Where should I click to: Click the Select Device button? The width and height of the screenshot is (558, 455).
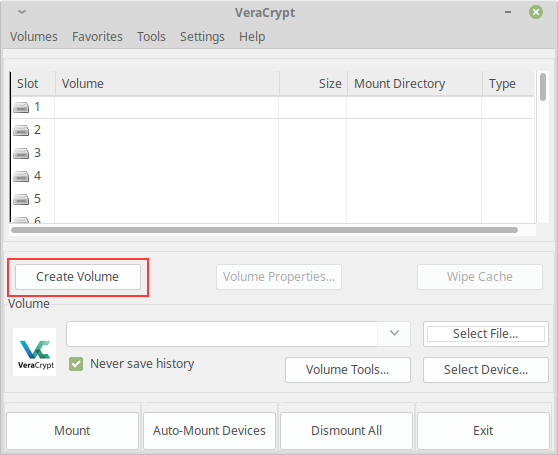(x=486, y=370)
